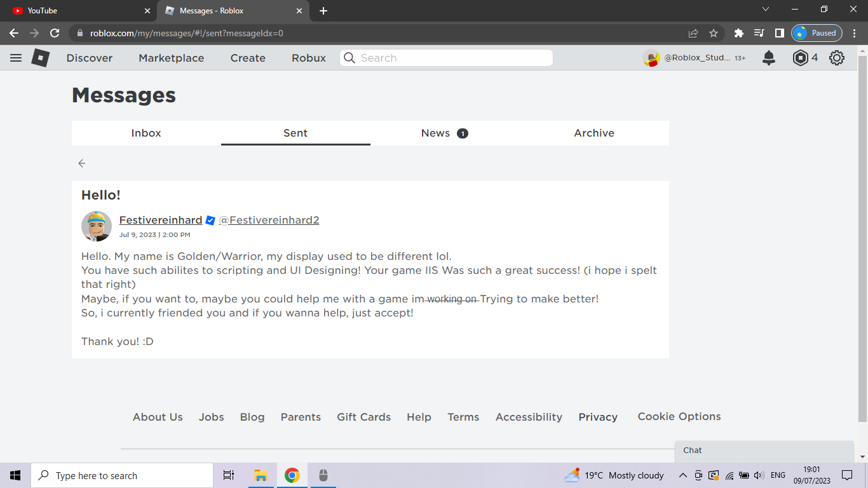Open the taskbar clock and date
This screenshot has height=488, width=868.
811,475
